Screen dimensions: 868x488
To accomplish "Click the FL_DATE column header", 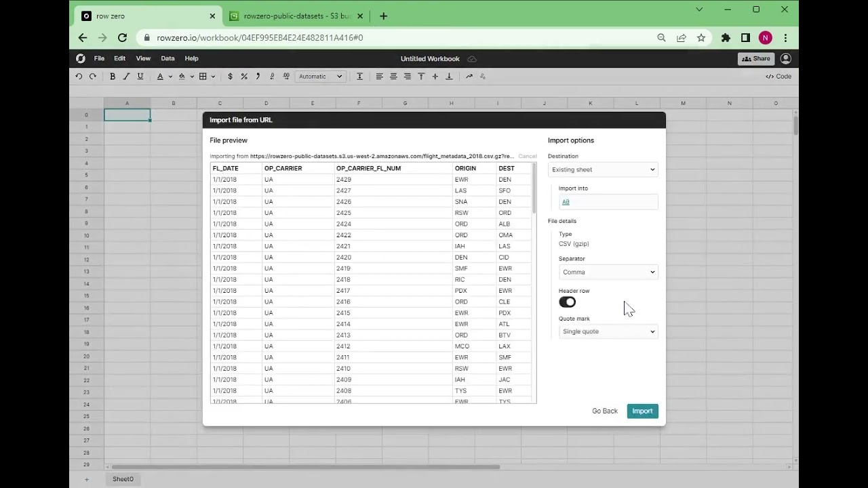I will click(225, 168).
